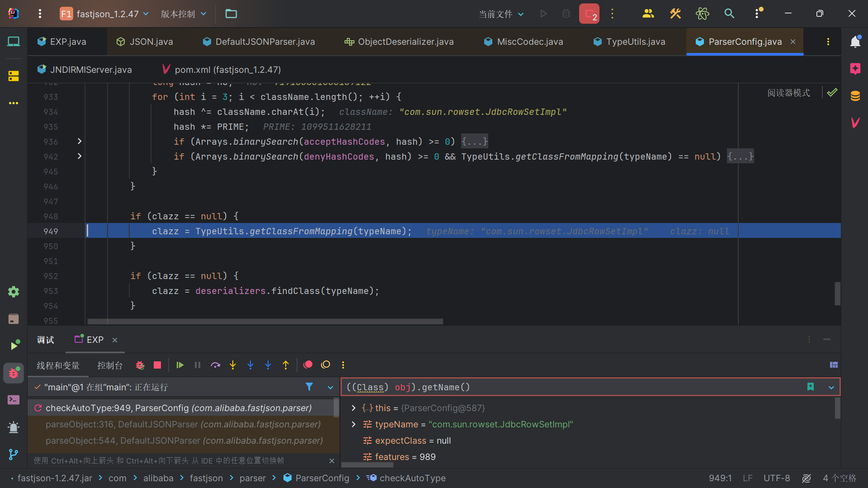868x488 pixels.
Task: Open the Database tool window icon
Action: [x=855, y=96]
